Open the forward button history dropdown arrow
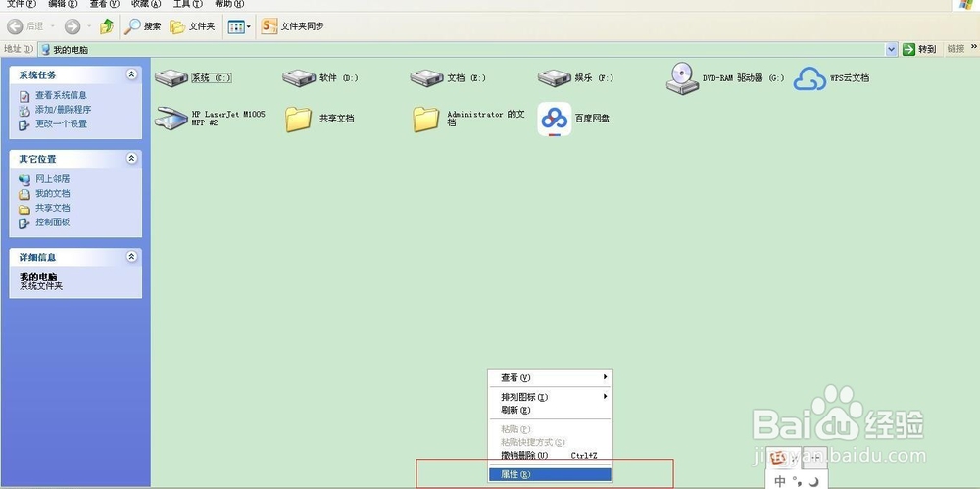Screen dimensions: 980x489 [x=89, y=26]
